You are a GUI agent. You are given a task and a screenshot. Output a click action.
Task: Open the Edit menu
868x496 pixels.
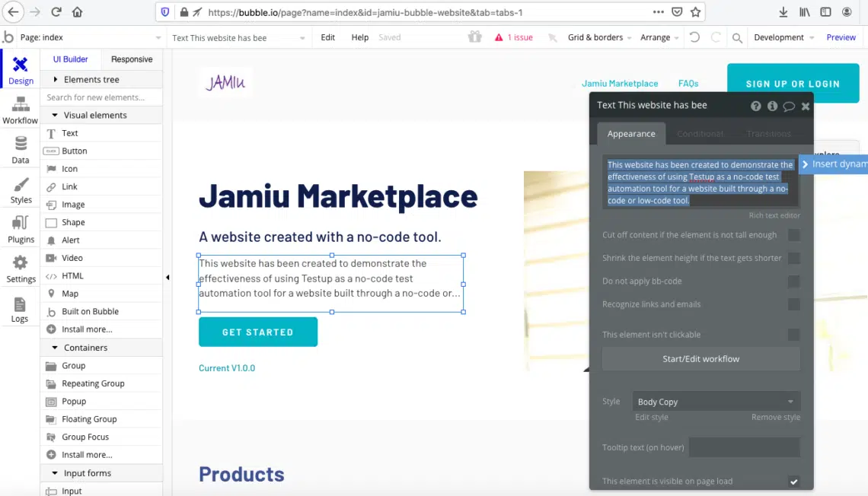pyautogui.click(x=327, y=37)
